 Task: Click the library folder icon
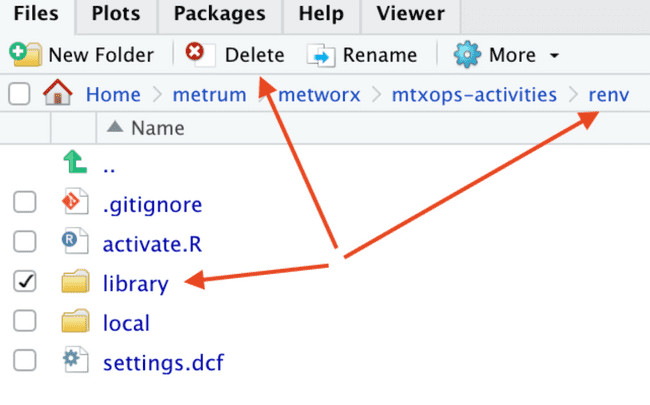[x=75, y=281]
